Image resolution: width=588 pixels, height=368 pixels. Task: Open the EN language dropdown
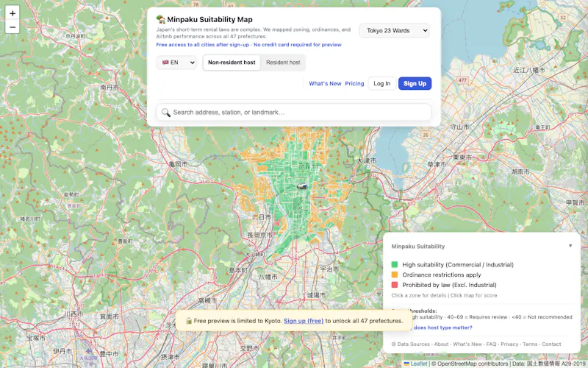click(x=176, y=63)
